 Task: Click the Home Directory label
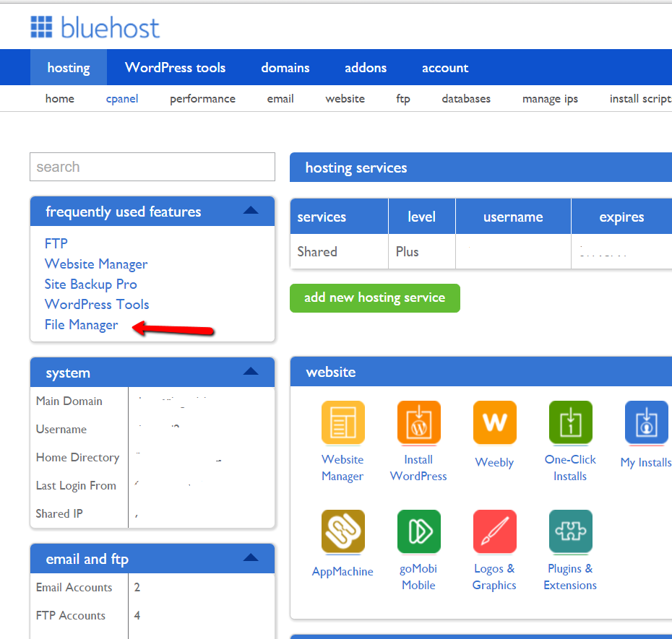click(x=77, y=457)
